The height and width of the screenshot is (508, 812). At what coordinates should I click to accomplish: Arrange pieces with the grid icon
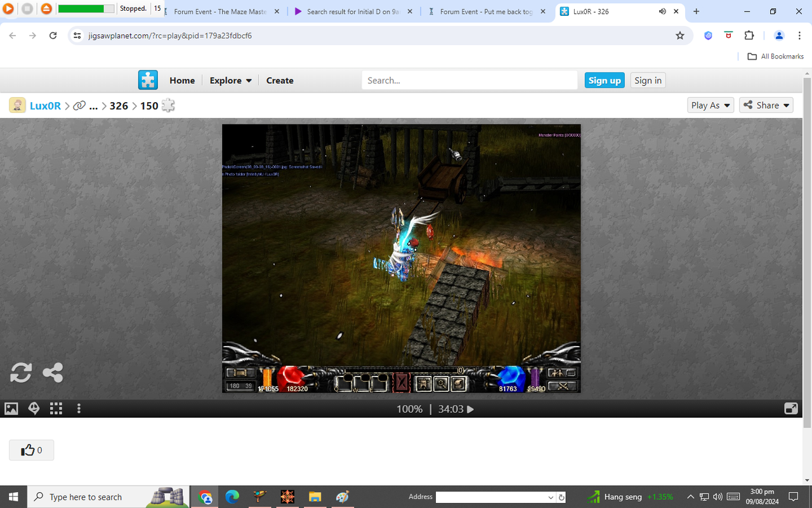(56, 409)
